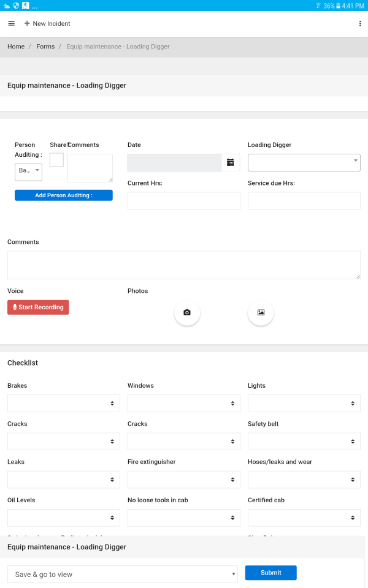The image size is (368, 588).
Task: Open the Person Auditing selector dropdown
Action: (28, 172)
